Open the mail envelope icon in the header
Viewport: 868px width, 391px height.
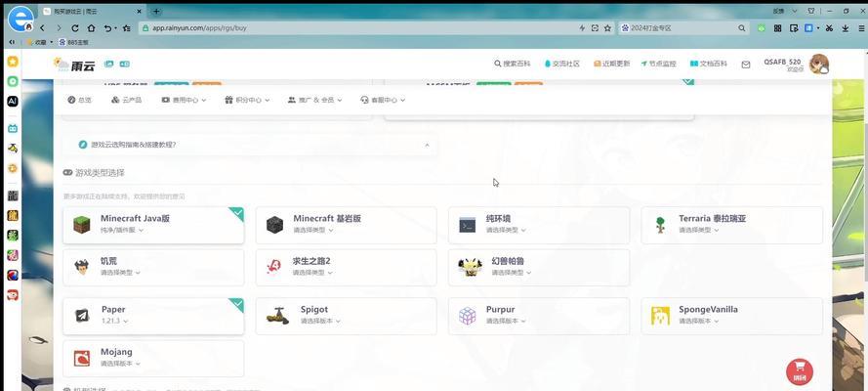746,65
